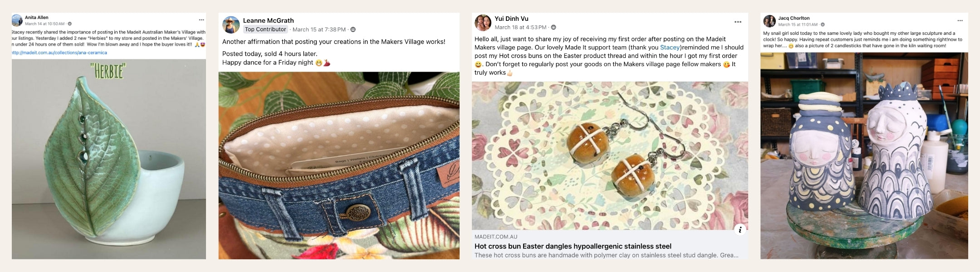Click the group audience icon on Leanne's post
The height and width of the screenshot is (272, 980).
point(353,29)
